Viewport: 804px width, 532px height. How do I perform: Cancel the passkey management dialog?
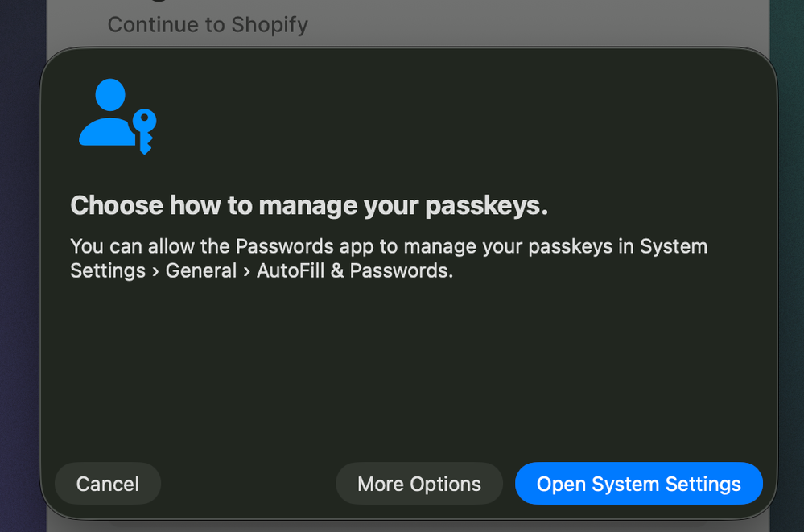pyautogui.click(x=108, y=484)
